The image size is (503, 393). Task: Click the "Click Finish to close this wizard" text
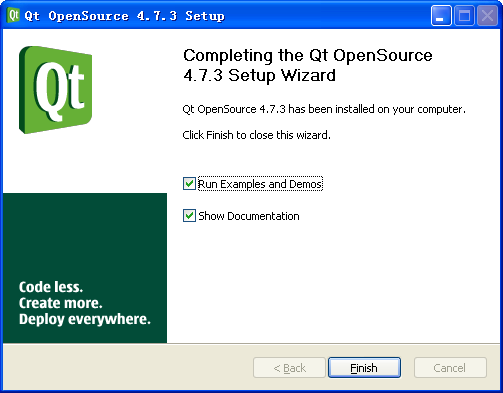tap(256, 135)
